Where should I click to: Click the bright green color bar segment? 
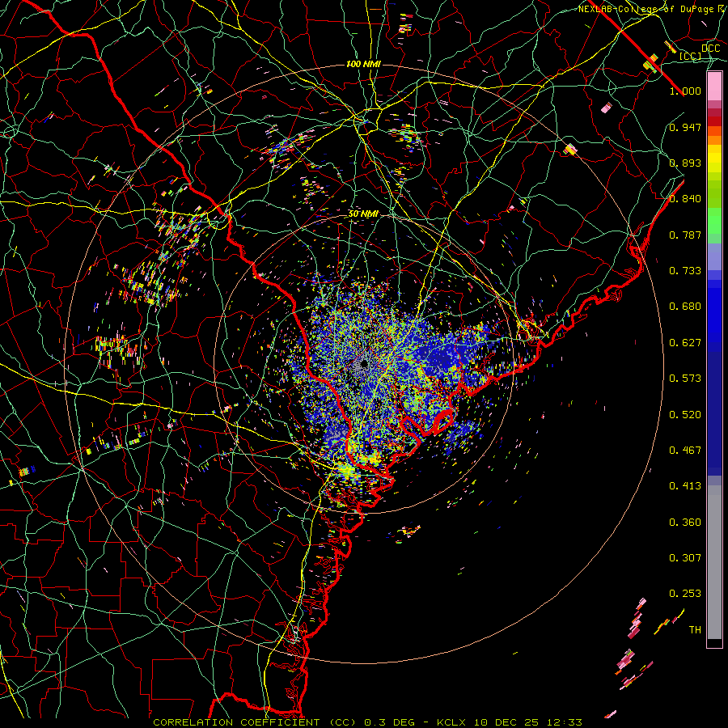(x=714, y=221)
